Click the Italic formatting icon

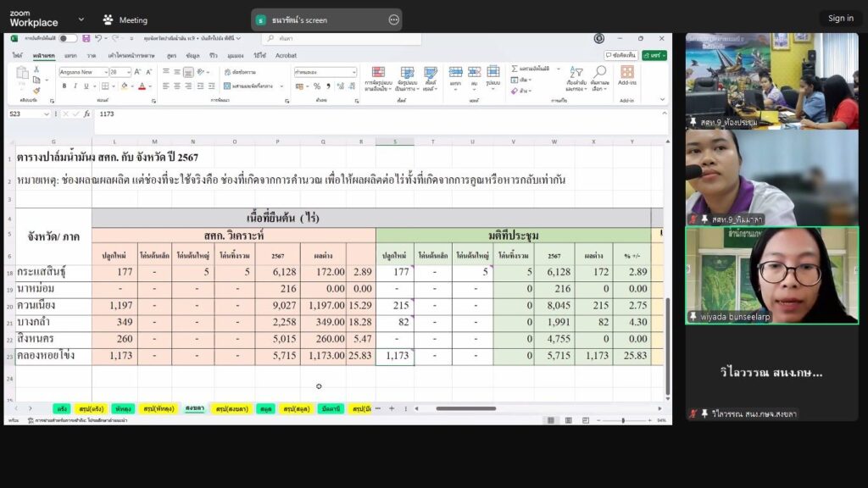[75, 86]
